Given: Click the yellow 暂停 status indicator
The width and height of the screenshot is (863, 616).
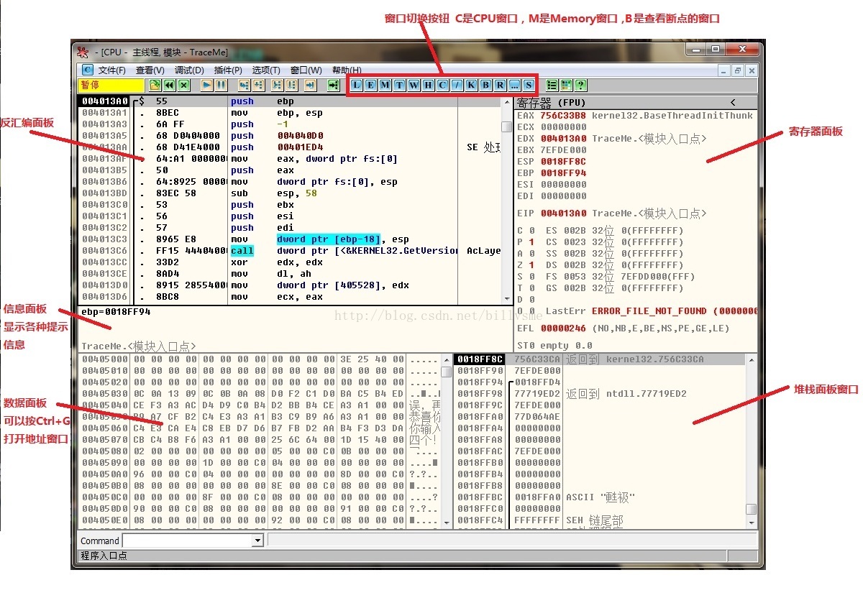Looking at the screenshot, I should (111, 85).
